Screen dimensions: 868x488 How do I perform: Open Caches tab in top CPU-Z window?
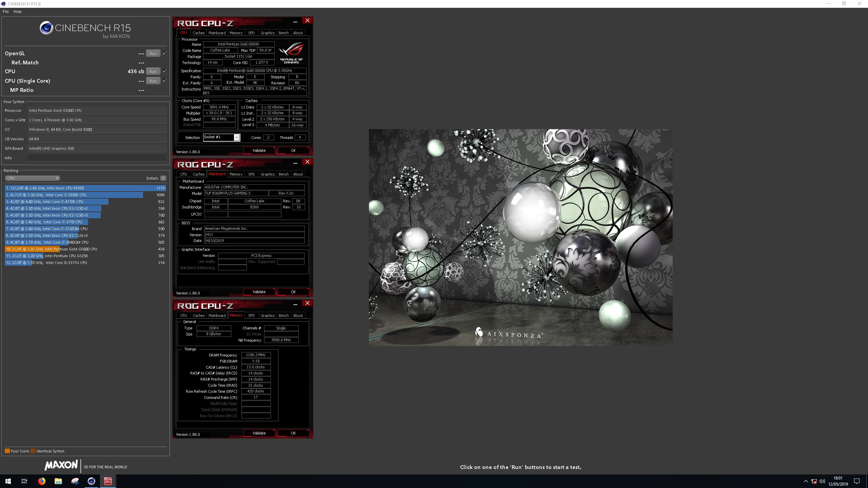198,33
